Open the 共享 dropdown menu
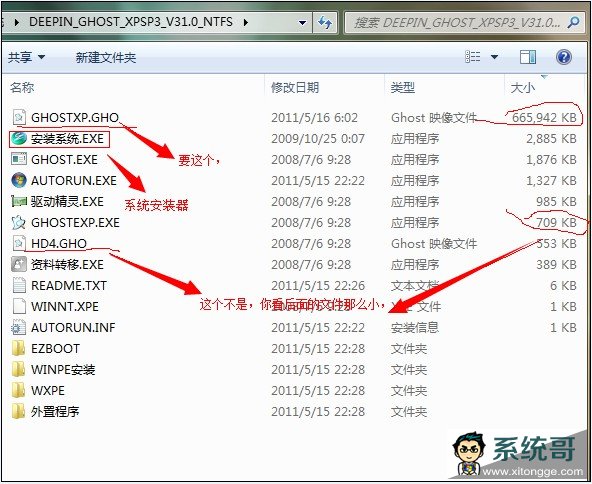 (x=27, y=57)
